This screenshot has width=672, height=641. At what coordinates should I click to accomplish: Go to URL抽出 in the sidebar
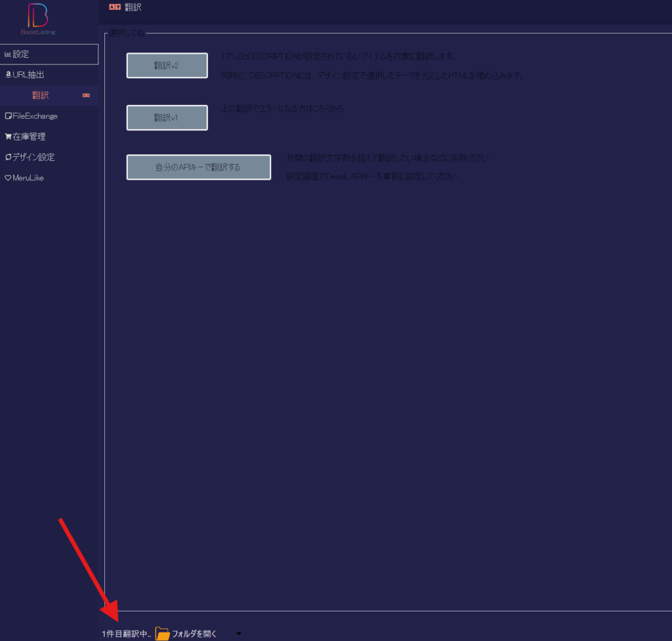point(29,75)
